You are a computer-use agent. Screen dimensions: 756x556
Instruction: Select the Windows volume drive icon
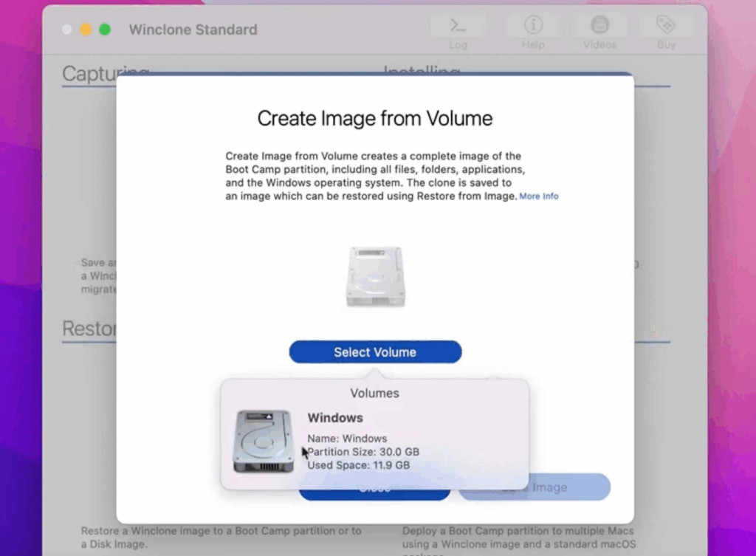pyautogui.click(x=264, y=442)
